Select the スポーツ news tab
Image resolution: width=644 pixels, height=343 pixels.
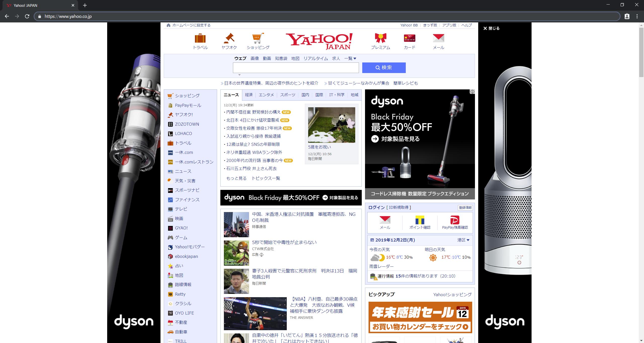(x=288, y=95)
